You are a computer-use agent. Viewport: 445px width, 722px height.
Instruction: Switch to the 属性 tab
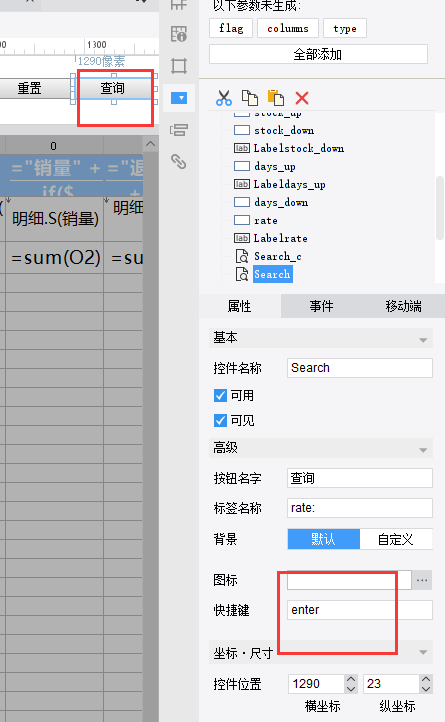(x=240, y=306)
